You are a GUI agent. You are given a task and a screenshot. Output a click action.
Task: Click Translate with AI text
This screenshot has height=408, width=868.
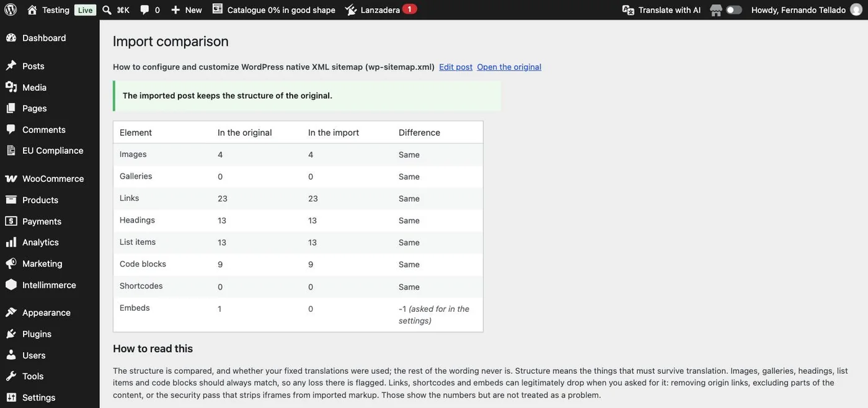point(670,10)
